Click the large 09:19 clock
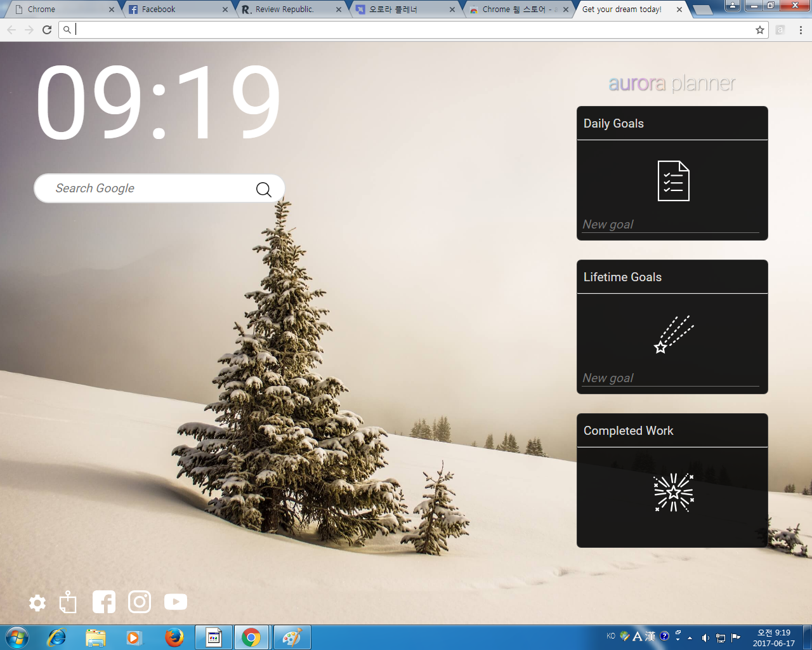 tap(159, 103)
